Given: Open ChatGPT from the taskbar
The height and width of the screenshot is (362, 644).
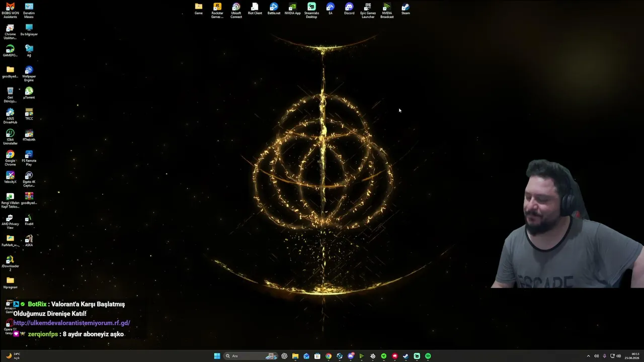Looking at the screenshot, I should tap(284, 356).
